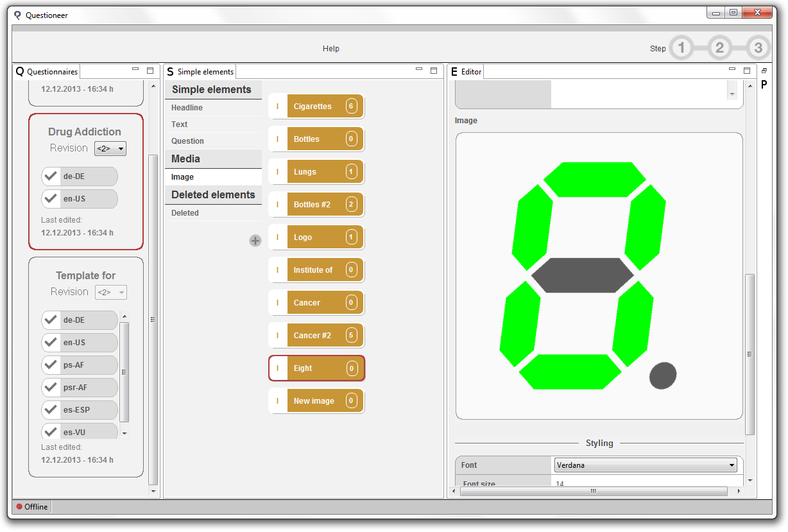Select the Cancer image element

click(316, 303)
